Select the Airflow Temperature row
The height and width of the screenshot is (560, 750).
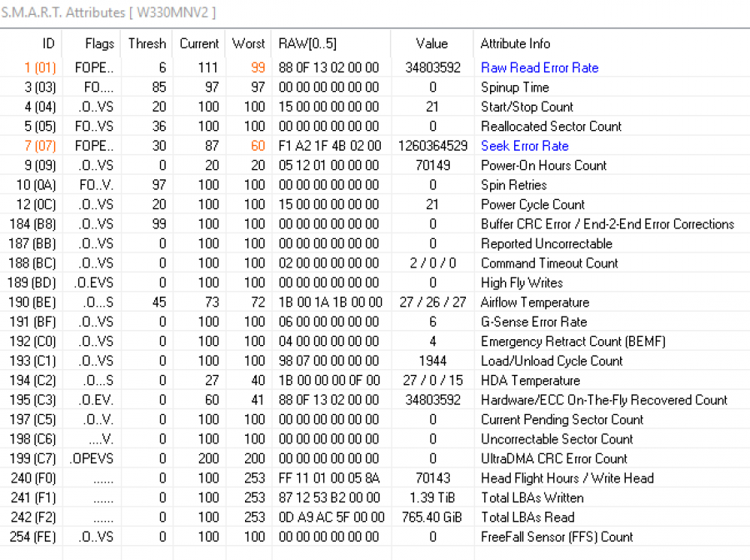coord(375,302)
